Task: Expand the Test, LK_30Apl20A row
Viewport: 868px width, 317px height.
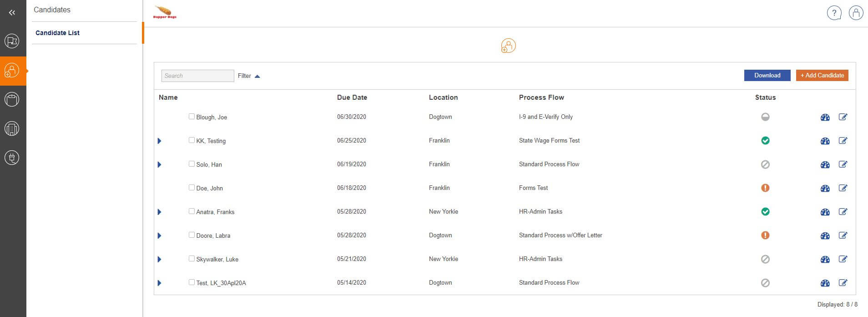Action: click(x=159, y=283)
